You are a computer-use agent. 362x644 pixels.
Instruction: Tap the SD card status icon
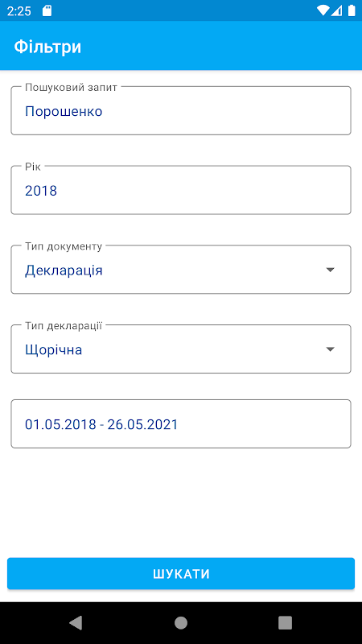tap(47, 10)
